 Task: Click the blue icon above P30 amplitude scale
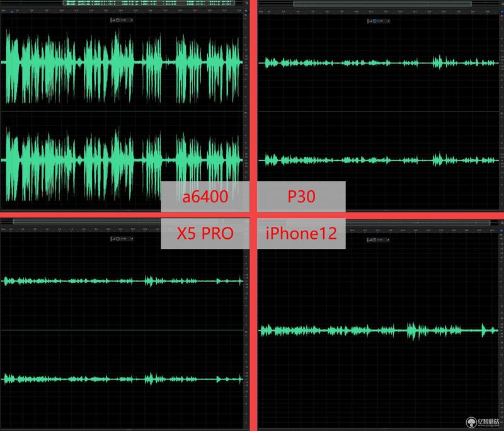pos(501,11)
